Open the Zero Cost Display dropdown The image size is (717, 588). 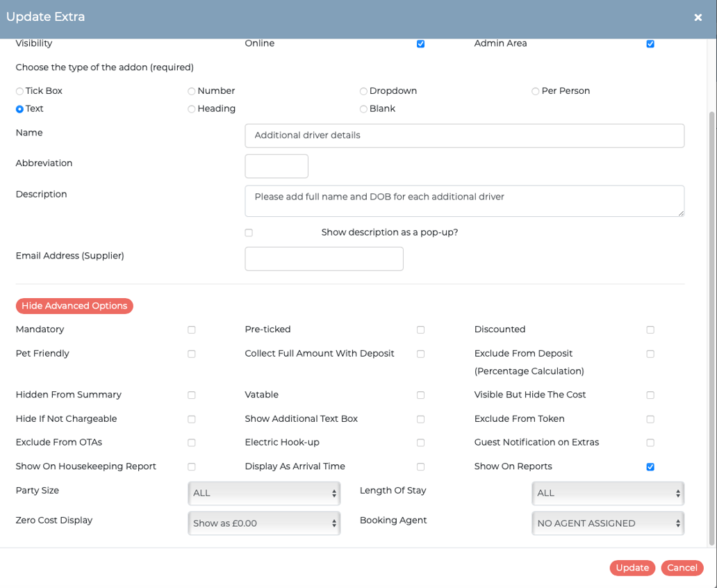click(x=264, y=523)
